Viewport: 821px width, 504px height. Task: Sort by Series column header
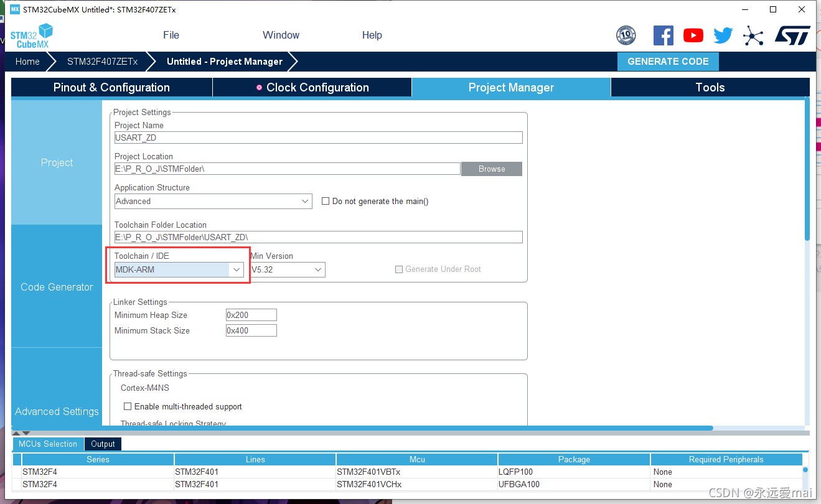[98, 460]
